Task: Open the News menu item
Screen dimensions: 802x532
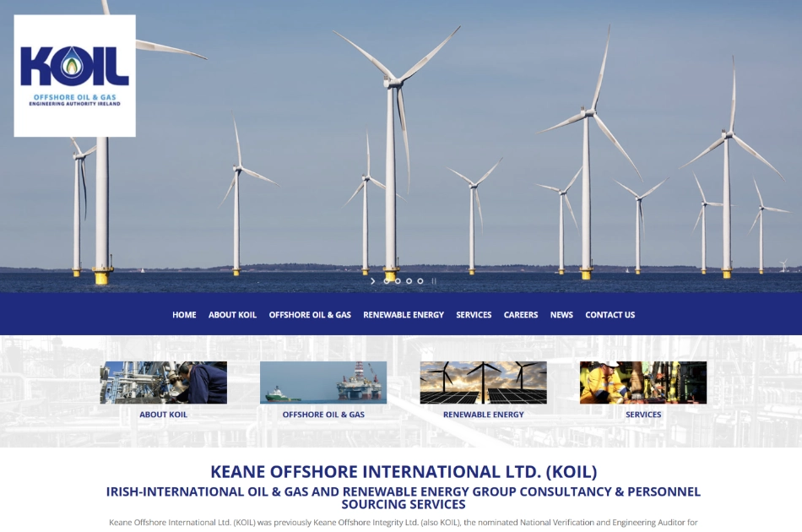Action: 561,315
